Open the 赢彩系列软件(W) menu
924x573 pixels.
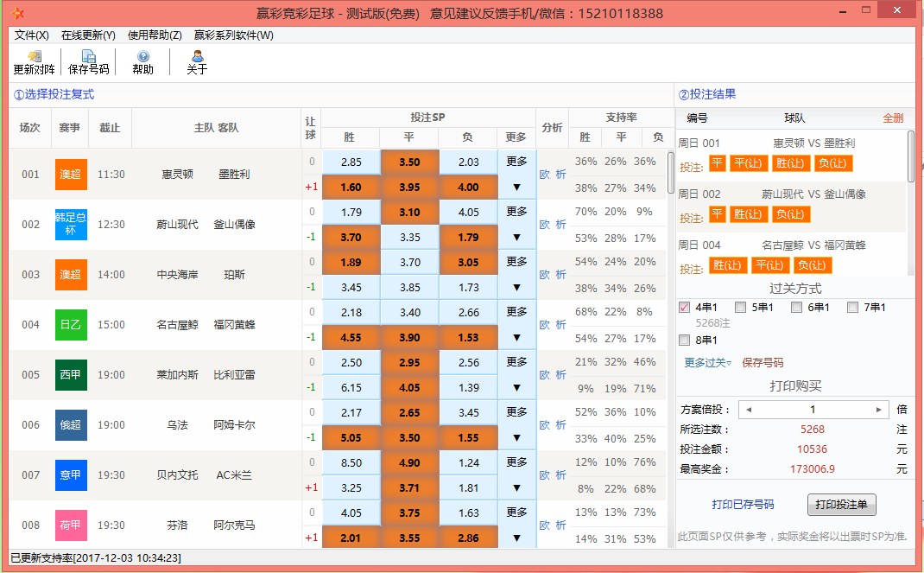point(234,35)
